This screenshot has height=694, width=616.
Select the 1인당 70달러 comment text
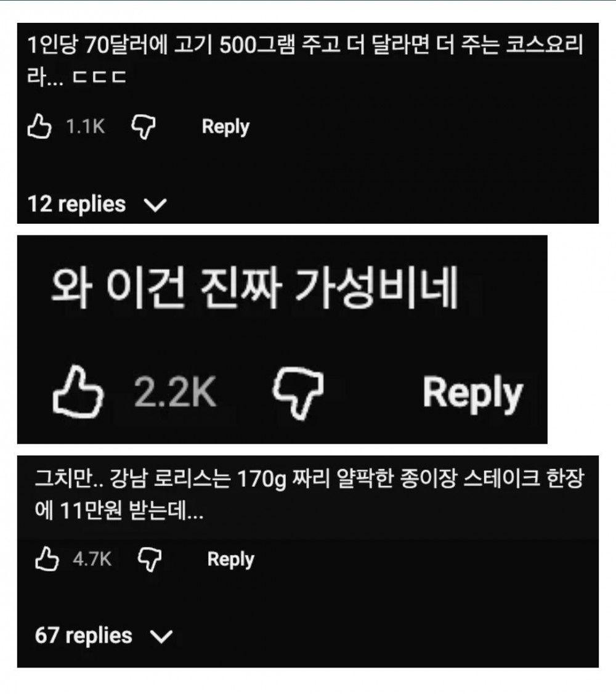[x=305, y=60]
